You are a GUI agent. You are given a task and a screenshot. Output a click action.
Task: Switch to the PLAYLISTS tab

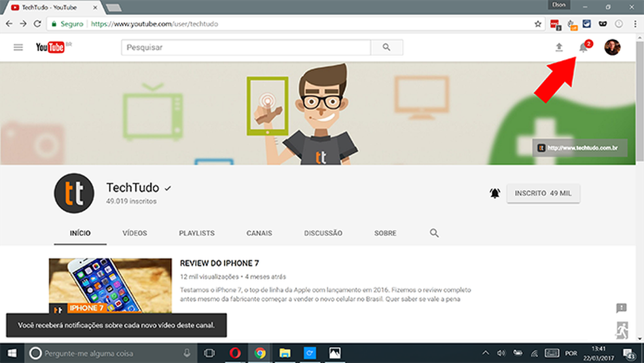(x=197, y=233)
